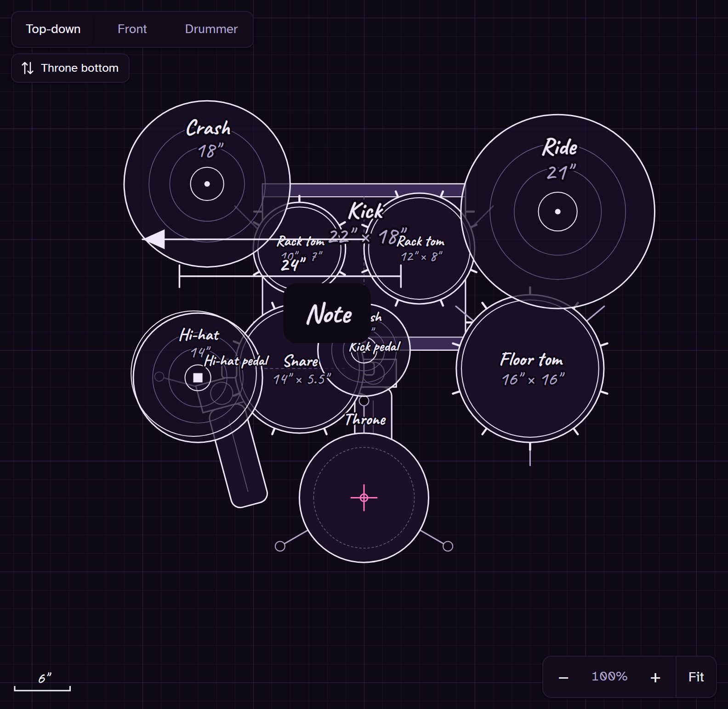728x709 pixels.
Task: Click the left throne leg foot circle
Action: pyautogui.click(x=280, y=546)
